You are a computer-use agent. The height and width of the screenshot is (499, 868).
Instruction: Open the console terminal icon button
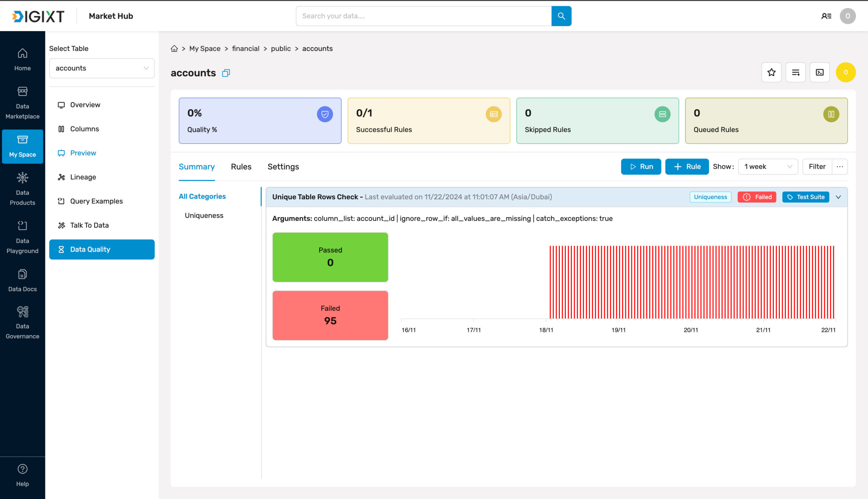point(819,72)
